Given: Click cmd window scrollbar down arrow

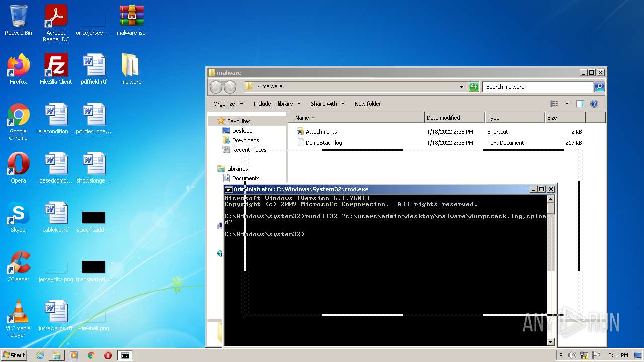Looking at the screenshot, I should click(x=551, y=342).
